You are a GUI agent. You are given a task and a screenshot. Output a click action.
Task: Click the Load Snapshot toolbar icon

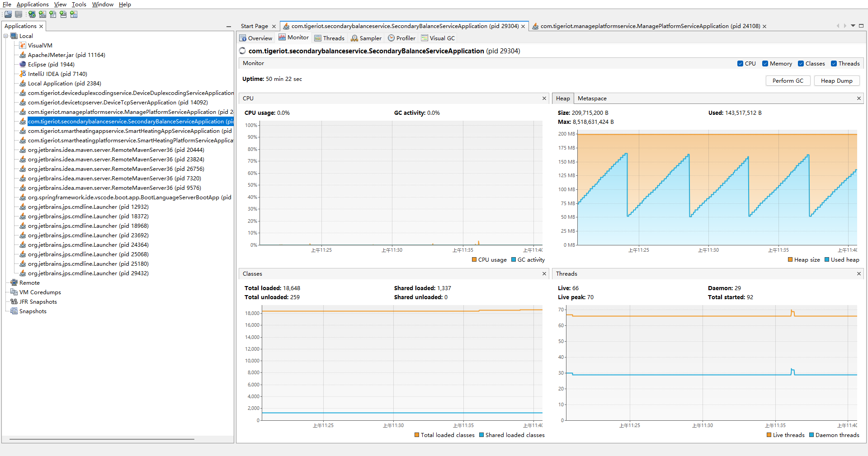click(8, 14)
